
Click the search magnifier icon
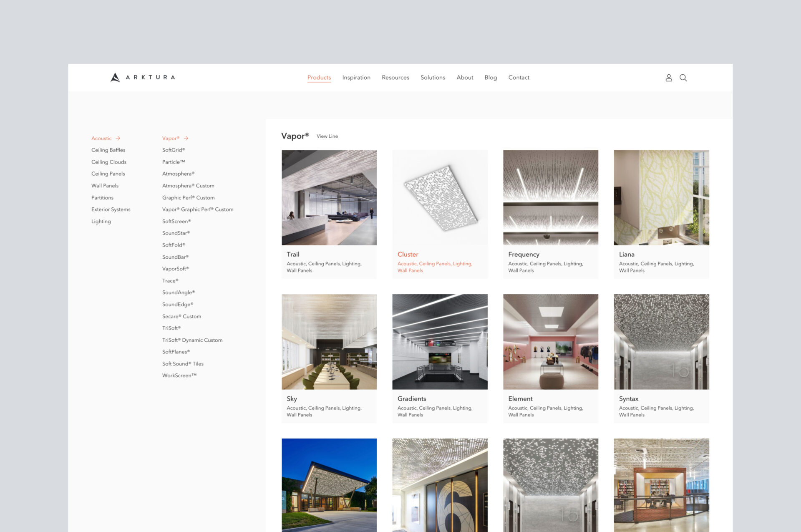click(683, 78)
